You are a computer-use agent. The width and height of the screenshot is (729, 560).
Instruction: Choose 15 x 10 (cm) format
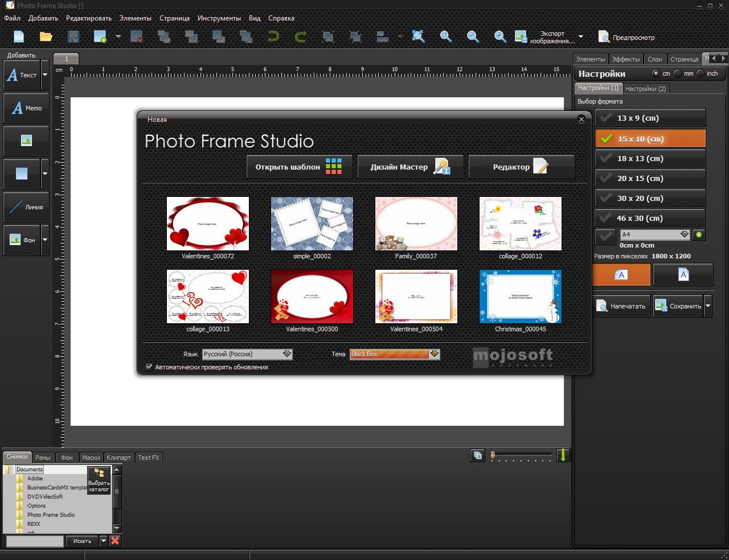point(650,138)
